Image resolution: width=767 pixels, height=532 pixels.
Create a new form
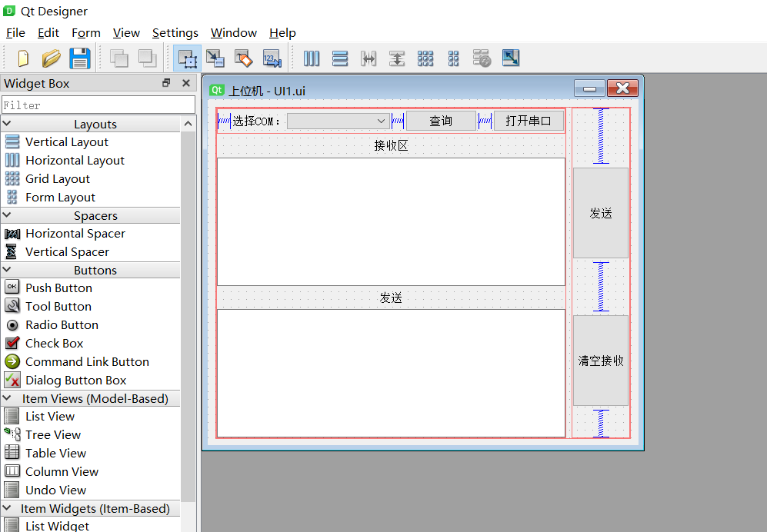click(22, 58)
